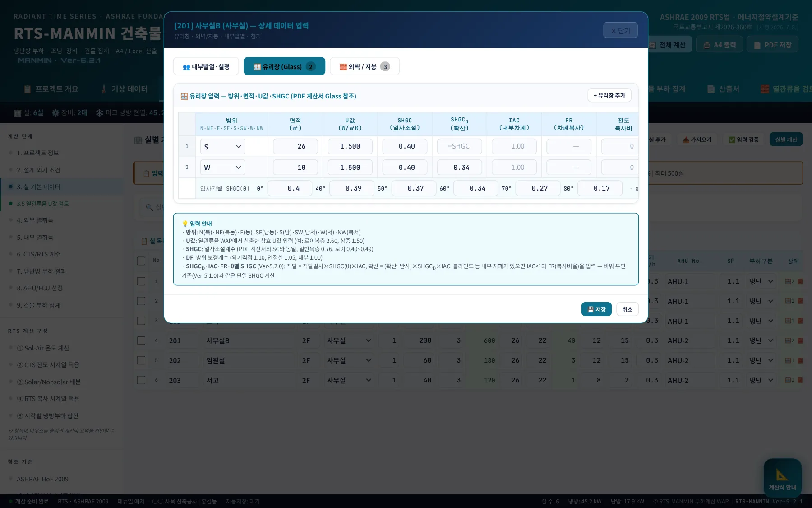Click the 면적 field showing 26

[x=295, y=146]
